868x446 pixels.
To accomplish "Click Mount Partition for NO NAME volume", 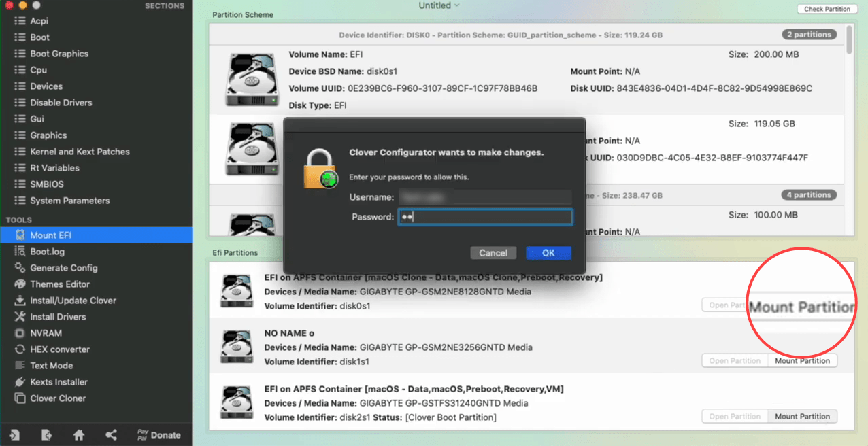I will tap(803, 361).
